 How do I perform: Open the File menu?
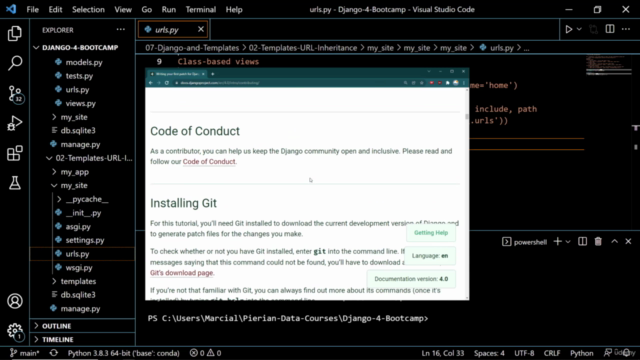click(x=32, y=9)
